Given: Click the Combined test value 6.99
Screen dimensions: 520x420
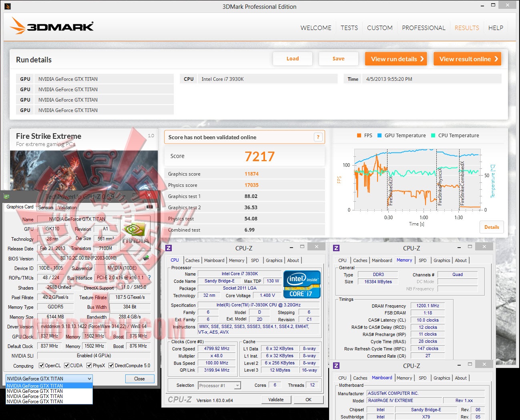Looking at the screenshot, I should point(249,230).
